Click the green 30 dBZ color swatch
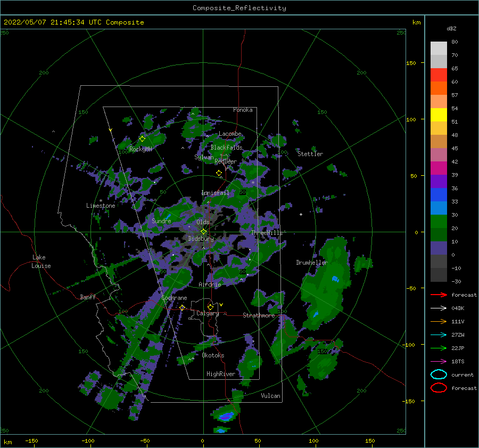Viewport: 479px width, 448px height. click(439, 221)
